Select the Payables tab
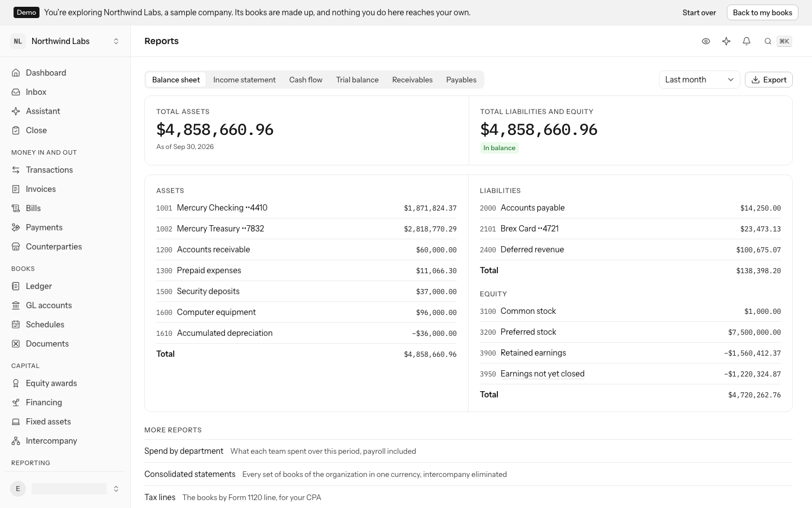 click(461, 80)
